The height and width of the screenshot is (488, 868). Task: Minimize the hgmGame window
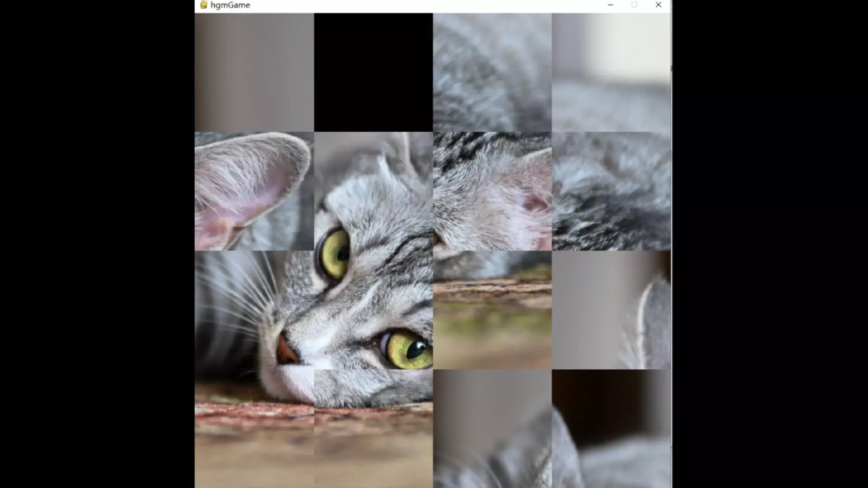pos(610,5)
